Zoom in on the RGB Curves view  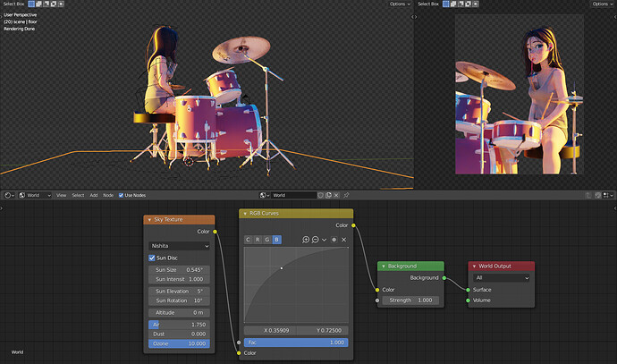(x=306, y=240)
